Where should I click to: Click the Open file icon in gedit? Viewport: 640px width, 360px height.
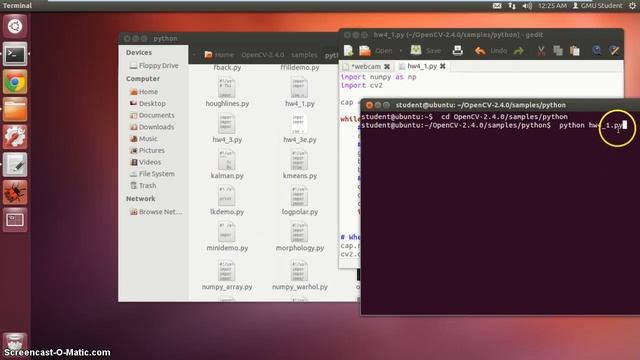click(364, 51)
